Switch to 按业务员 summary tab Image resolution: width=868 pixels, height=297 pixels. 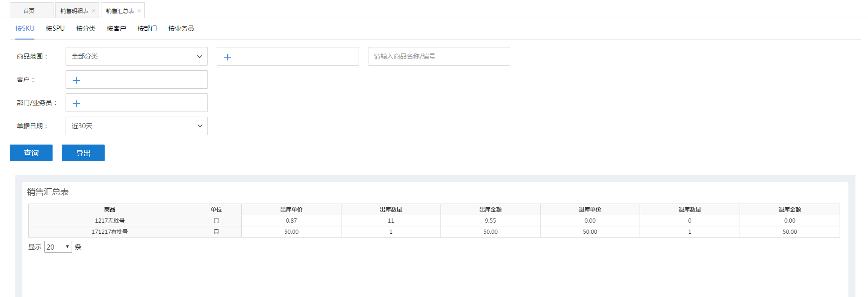[181, 28]
